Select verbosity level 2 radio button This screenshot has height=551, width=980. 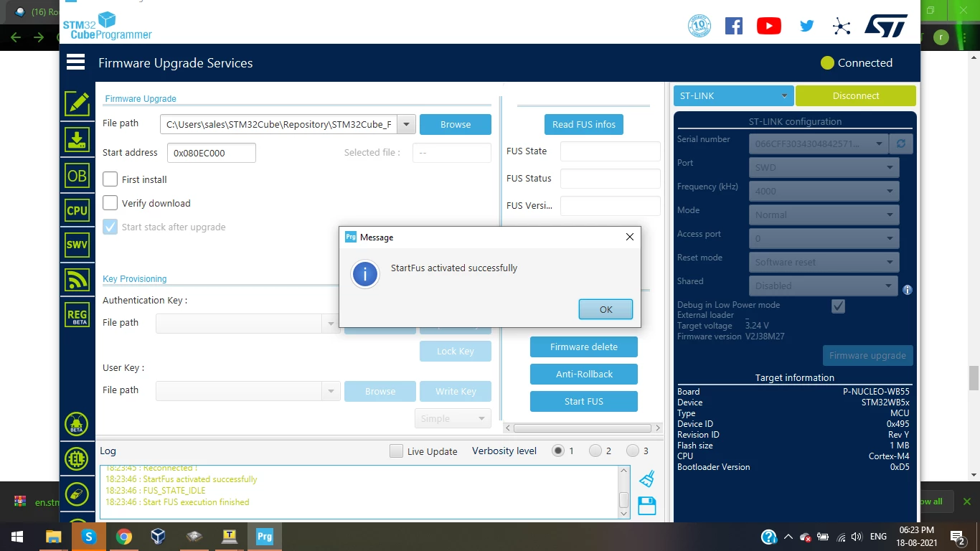[x=595, y=451]
